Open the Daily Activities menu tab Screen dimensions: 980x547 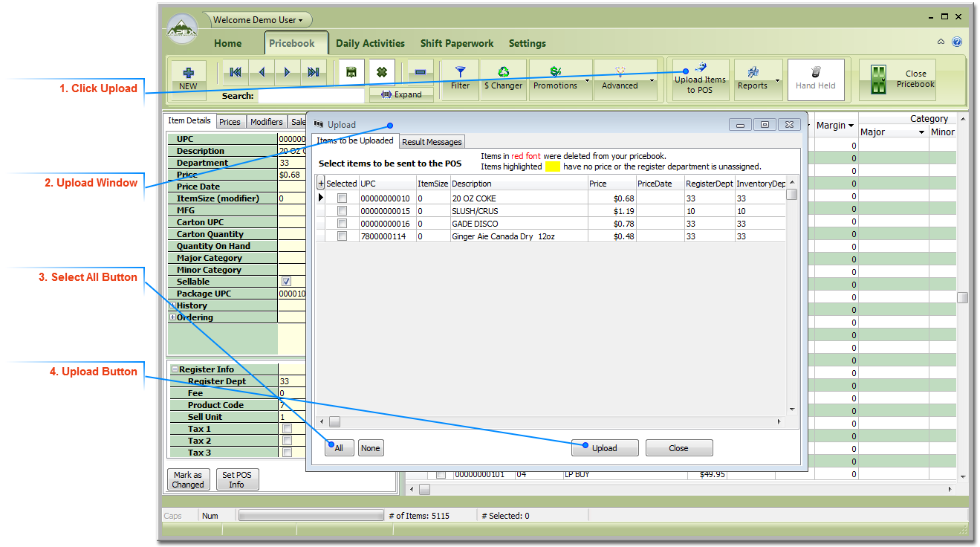[x=370, y=43]
